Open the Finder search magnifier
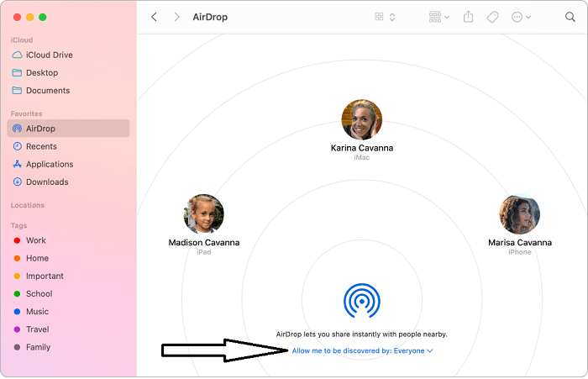This screenshot has height=379, width=588. pyautogui.click(x=570, y=17)
